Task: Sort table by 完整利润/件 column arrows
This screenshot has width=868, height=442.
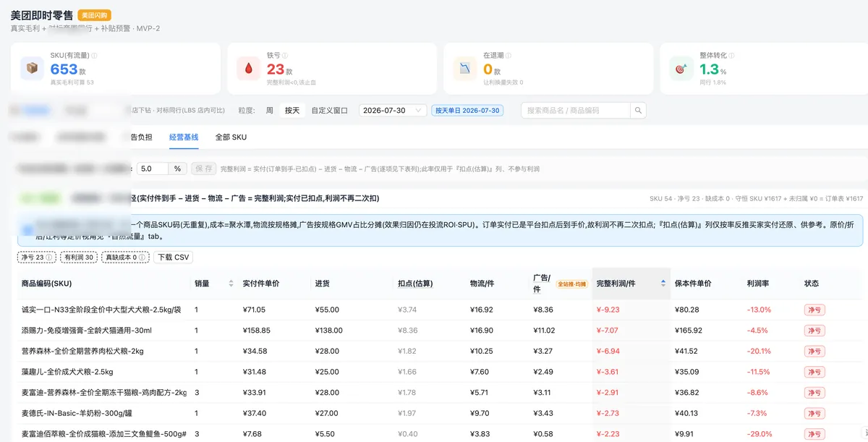Action: click(663, 284)
